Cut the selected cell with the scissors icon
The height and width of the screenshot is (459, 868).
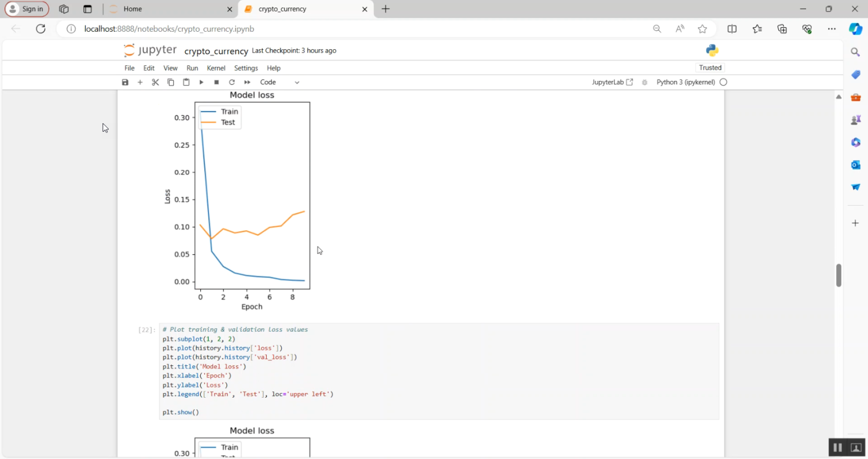click(x=155, y=82)
